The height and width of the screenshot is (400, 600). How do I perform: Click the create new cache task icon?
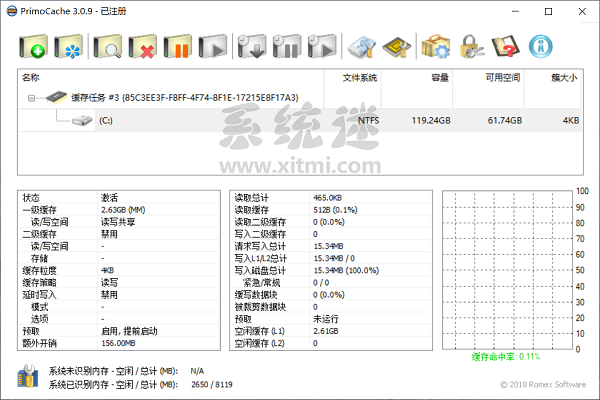point(33,47)
